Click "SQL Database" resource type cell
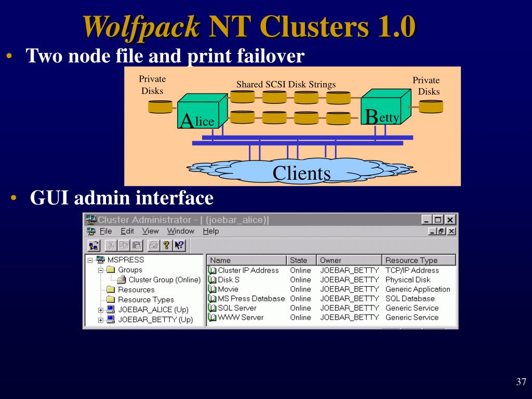 click(x=410, y=299)
